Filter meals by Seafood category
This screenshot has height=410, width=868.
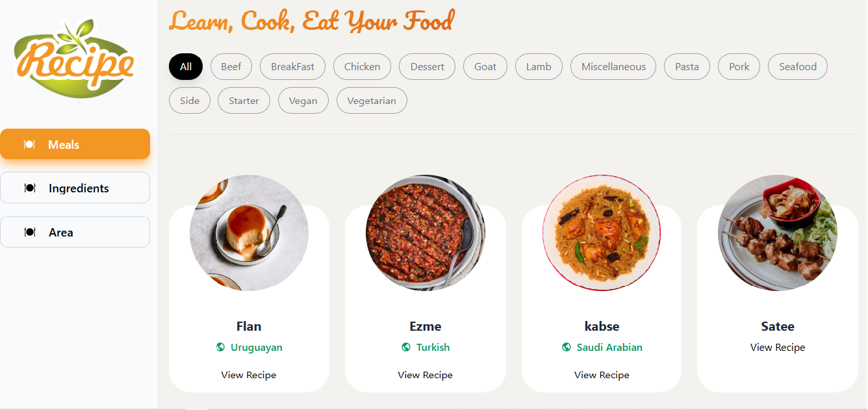pyautogui.click(x=798, y=66)
